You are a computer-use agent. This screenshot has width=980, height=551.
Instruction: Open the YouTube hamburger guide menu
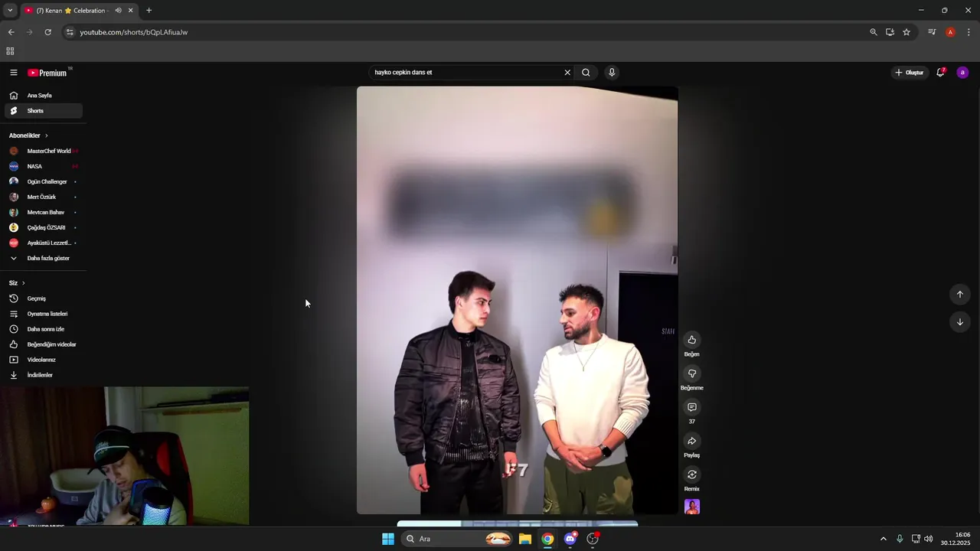click(x=14, y=73)
